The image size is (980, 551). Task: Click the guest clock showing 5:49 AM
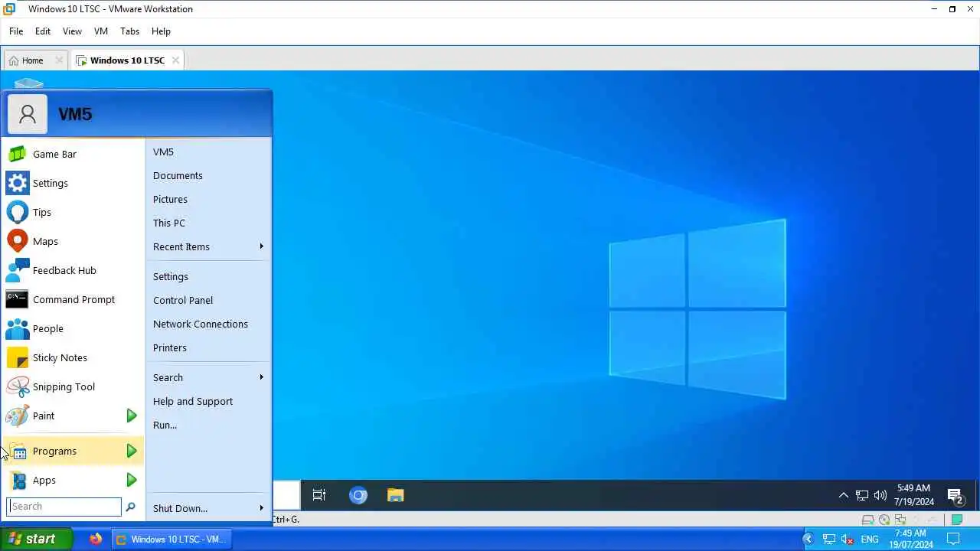coord(913,495)
